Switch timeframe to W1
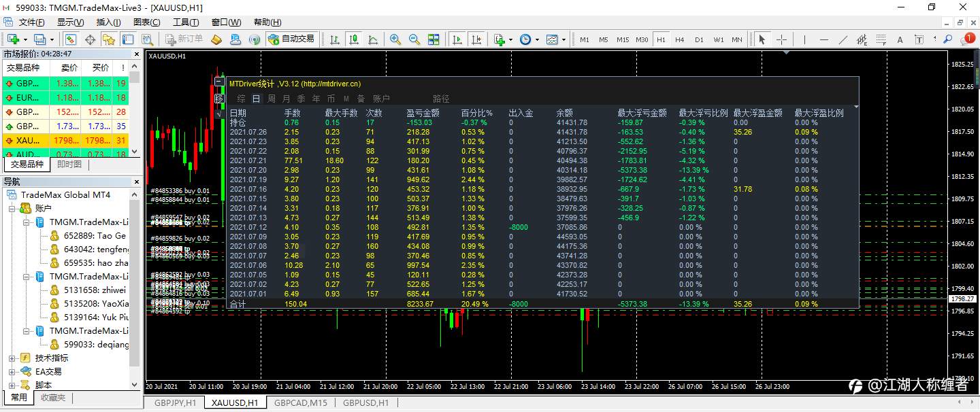Screen dimensions: 980x412 [x=719, y=39]
